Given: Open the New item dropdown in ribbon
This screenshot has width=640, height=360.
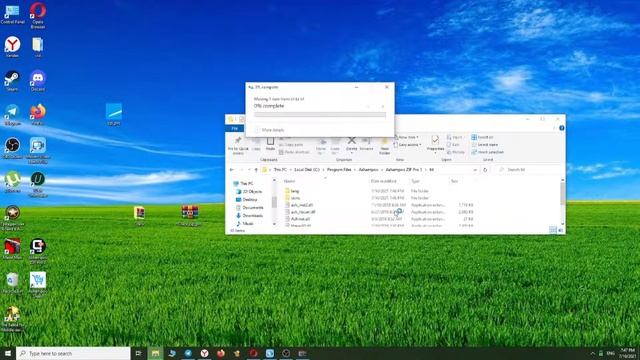Looking at the screenshot, I should click(407, 138).
